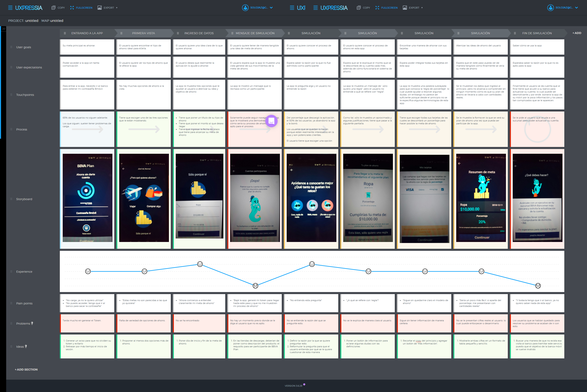Open the hamburger menu beside the leftmost UXPRESSIA logo

(10, 8)
